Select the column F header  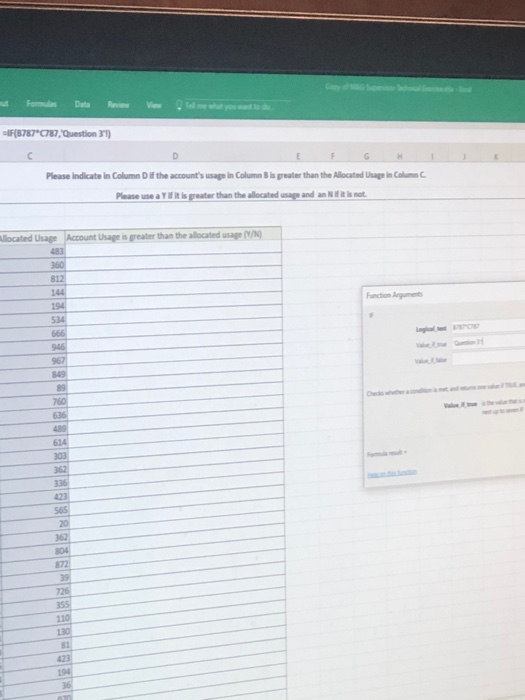point(332,156)
